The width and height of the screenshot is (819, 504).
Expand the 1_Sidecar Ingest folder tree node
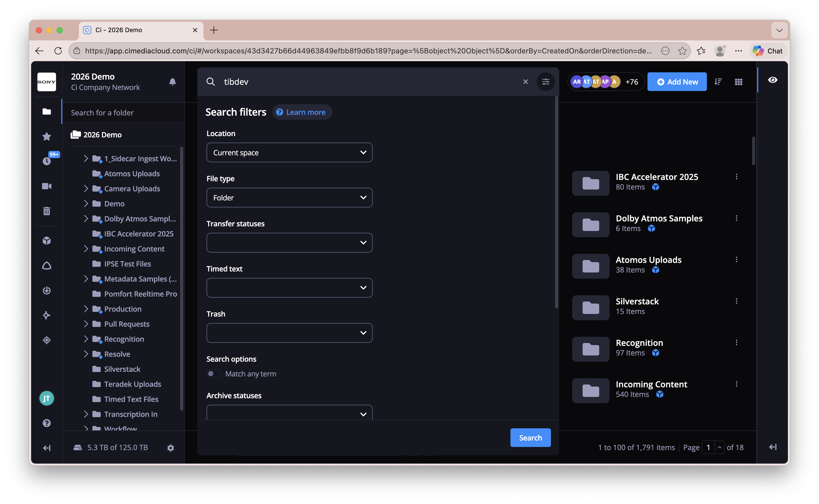pos(86,158)
